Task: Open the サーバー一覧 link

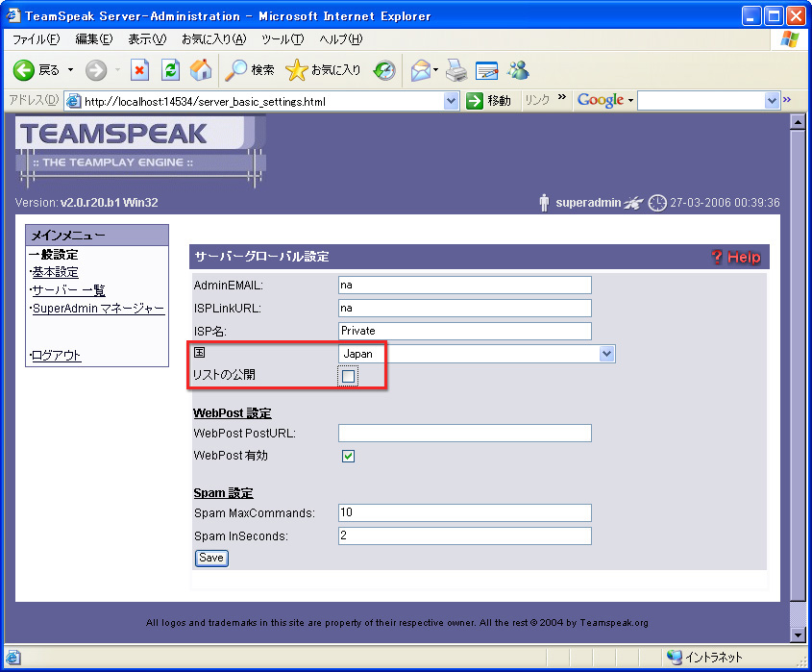Action: [x=69, y=290]
